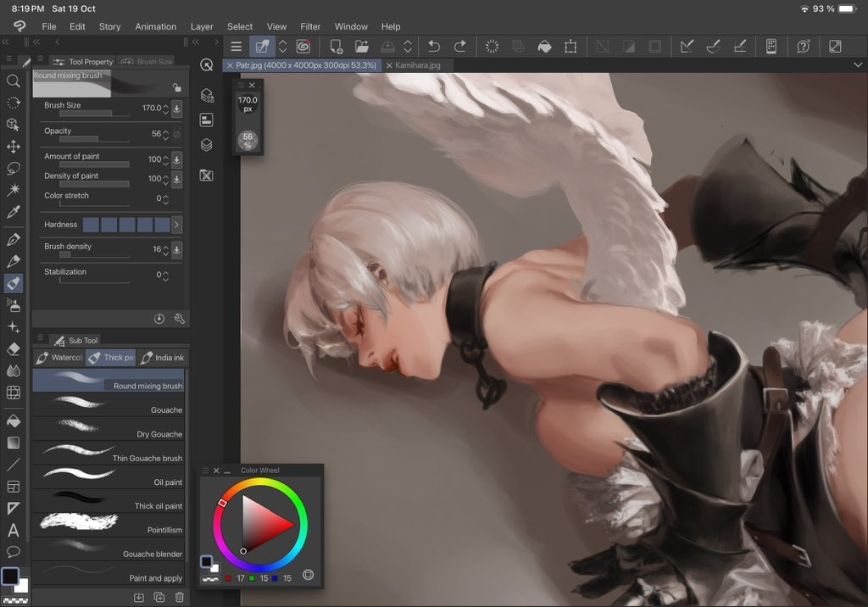Click the Stabilization value stepper arrows
This screenshot has height=607, width=868.
pos(165,276)
